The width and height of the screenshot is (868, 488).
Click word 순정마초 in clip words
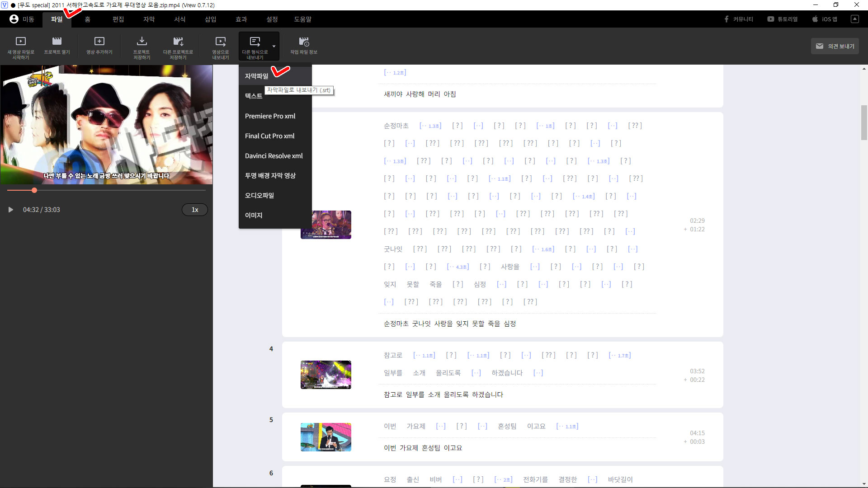(396, 126)
